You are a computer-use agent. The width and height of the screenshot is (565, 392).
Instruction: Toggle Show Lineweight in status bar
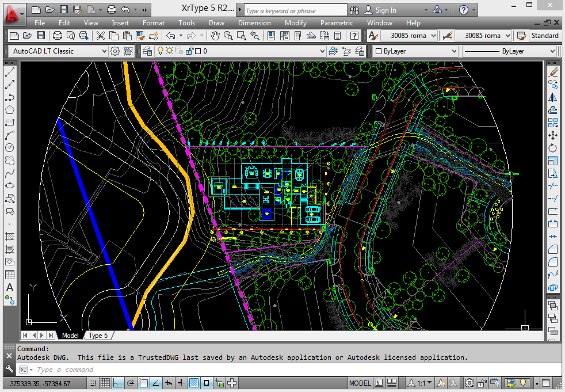point(181,383)
